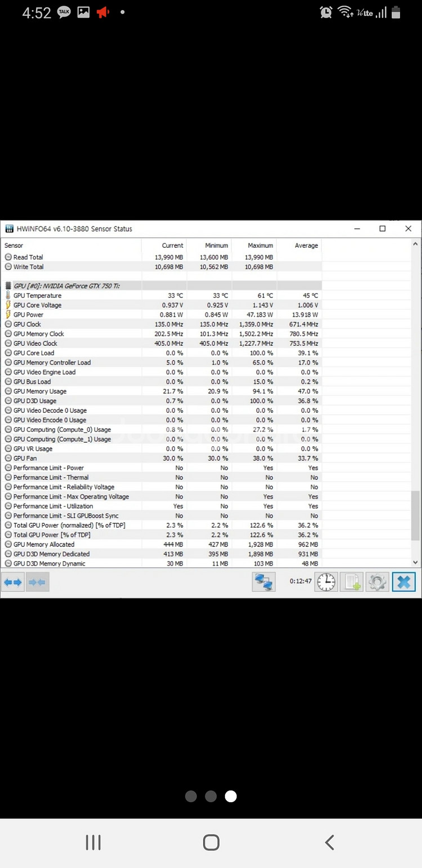This screenshot has height=868, width=422.
Task: Click the scrollbar down arrow
Action: pyautogui.click(x=416, y=562)
